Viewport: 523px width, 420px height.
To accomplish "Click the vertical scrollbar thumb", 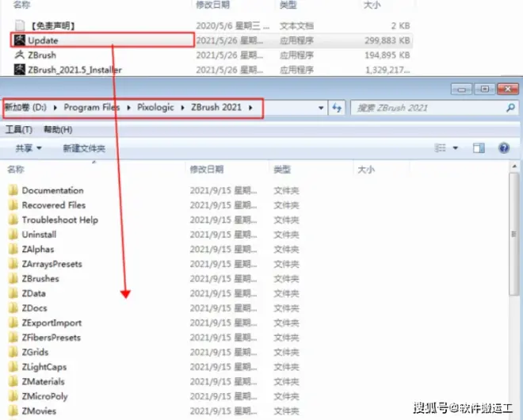I will [514, 234].
